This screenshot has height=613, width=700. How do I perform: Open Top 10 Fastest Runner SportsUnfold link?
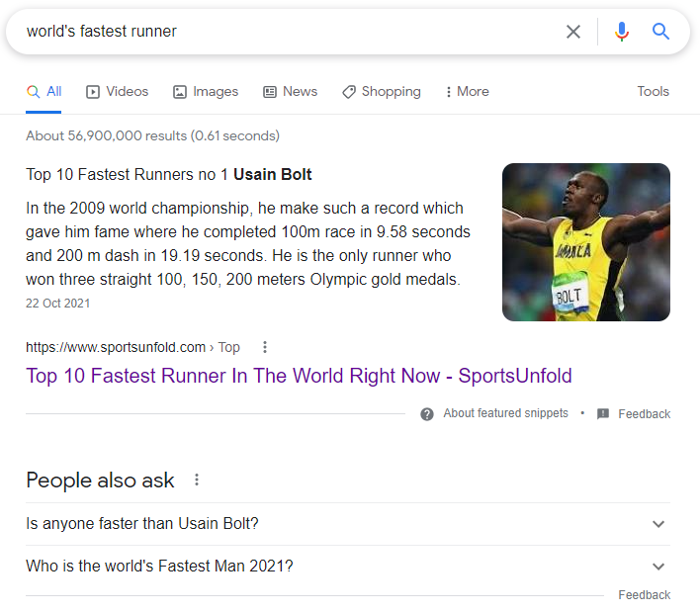(x=299, y=376)
